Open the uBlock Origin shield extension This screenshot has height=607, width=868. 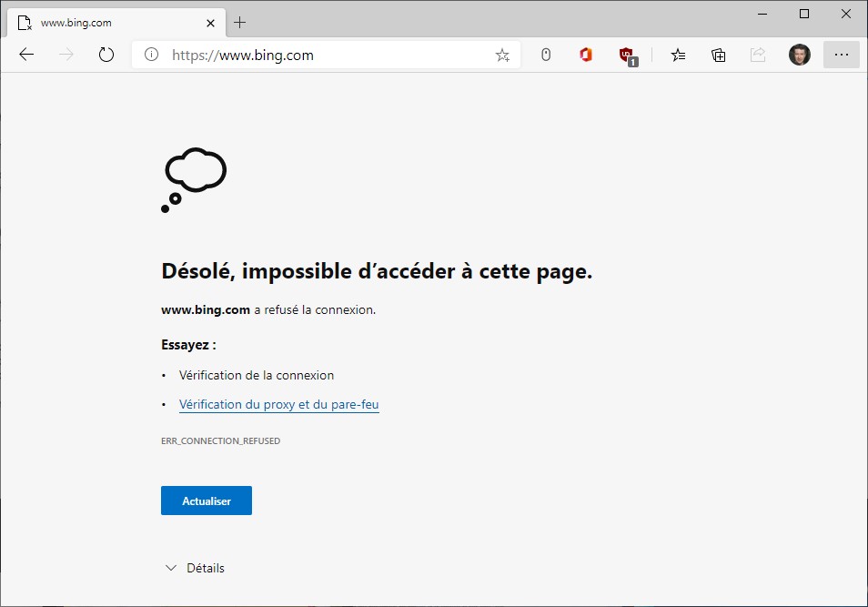point(627,56)
